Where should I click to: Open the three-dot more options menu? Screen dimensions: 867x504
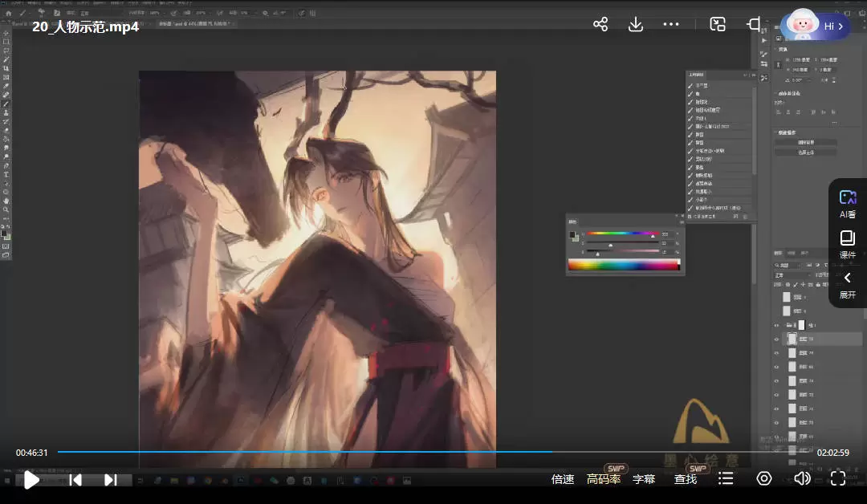(x=670, y=24)
